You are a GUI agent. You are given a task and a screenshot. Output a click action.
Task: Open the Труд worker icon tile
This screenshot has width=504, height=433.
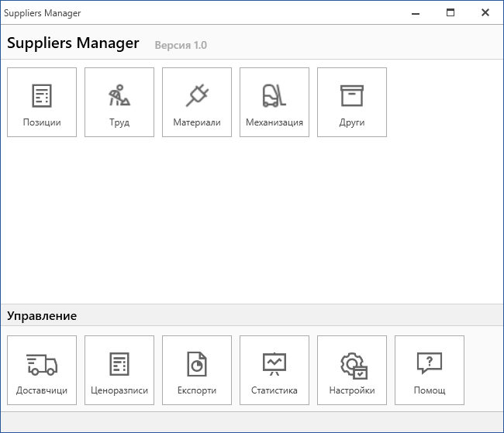coord(119,95)
